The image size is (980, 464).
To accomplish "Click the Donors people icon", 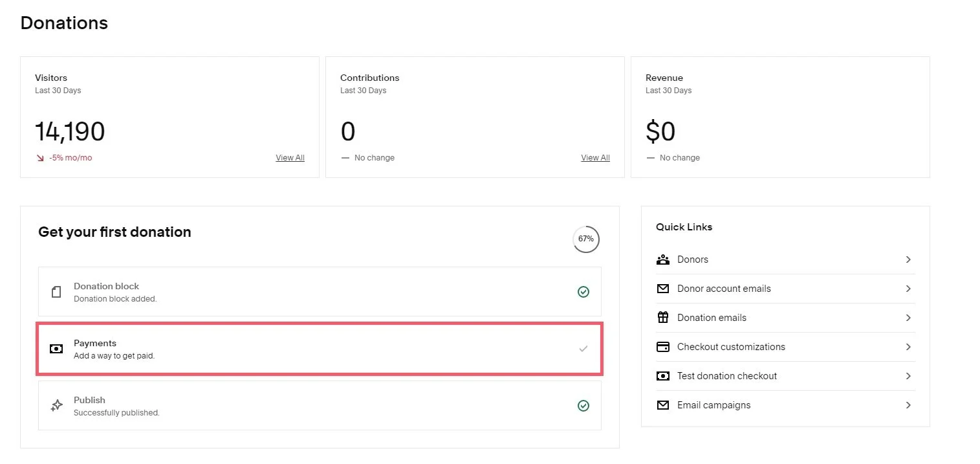I will [x=662, y=259].
